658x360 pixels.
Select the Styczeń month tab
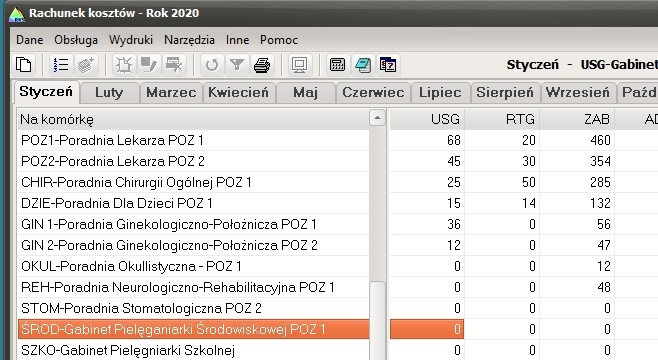(x=46, y=91)
